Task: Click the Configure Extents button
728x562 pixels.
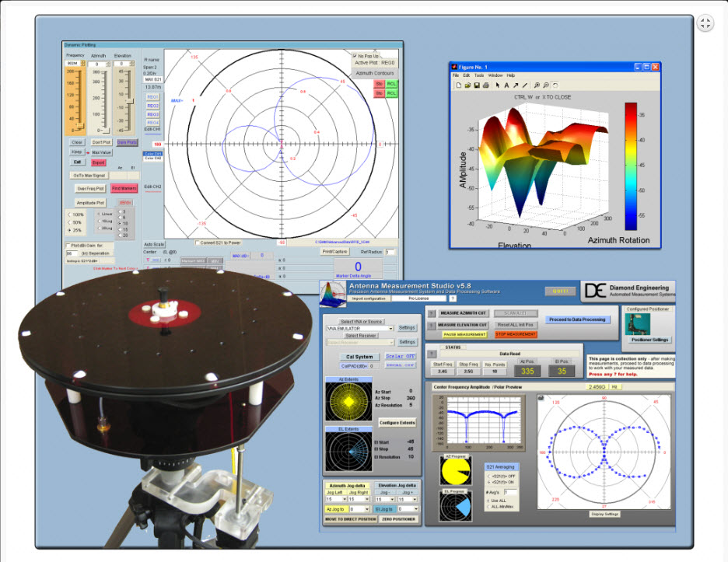Action: (397, 423)
